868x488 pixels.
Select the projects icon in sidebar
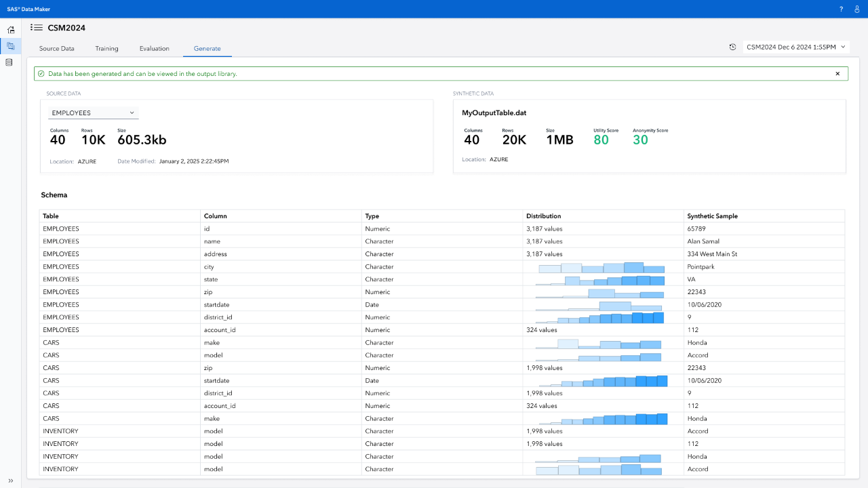click(10, 46)
